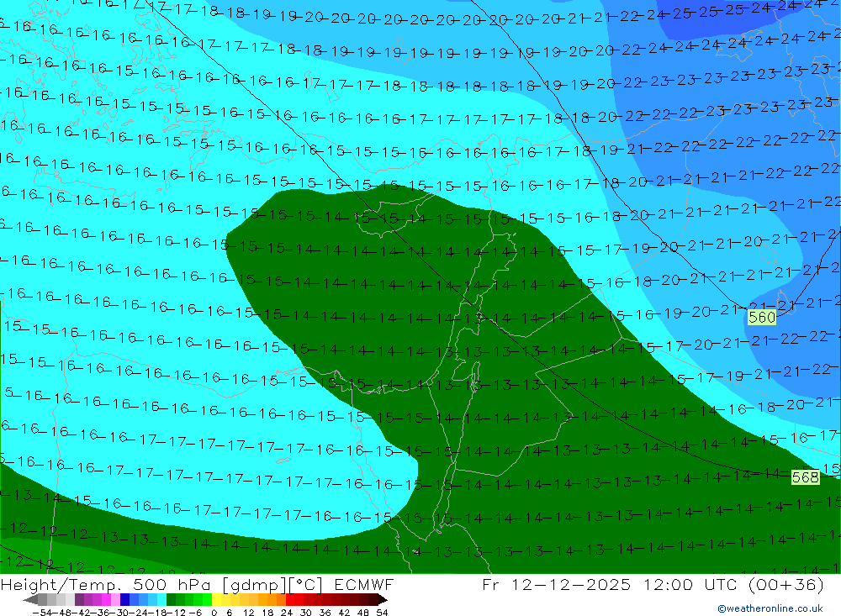Viewport: 841px width, 616px height.
Task: Select the dark blue legend swatch
Action: (x=124, y=599)
